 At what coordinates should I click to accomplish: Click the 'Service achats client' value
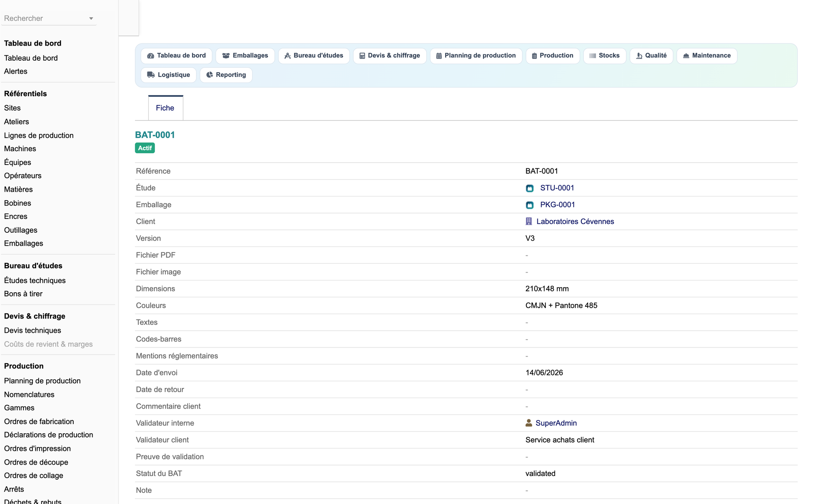tap(560, 440)
